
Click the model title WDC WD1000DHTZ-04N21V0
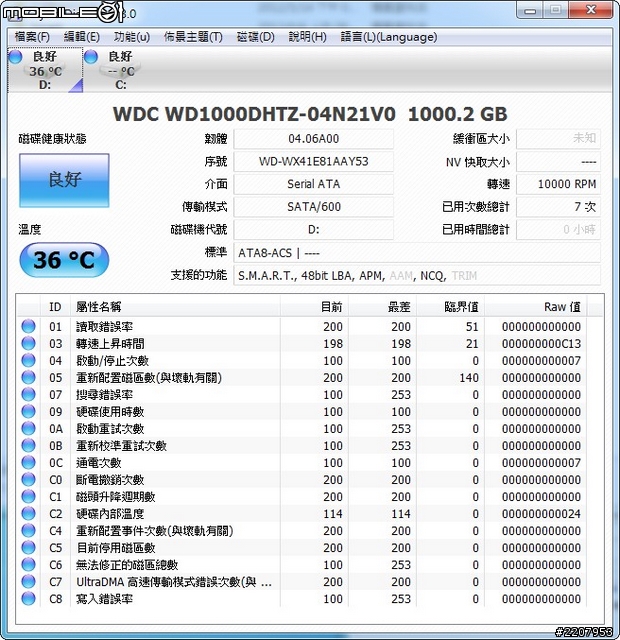254,114
